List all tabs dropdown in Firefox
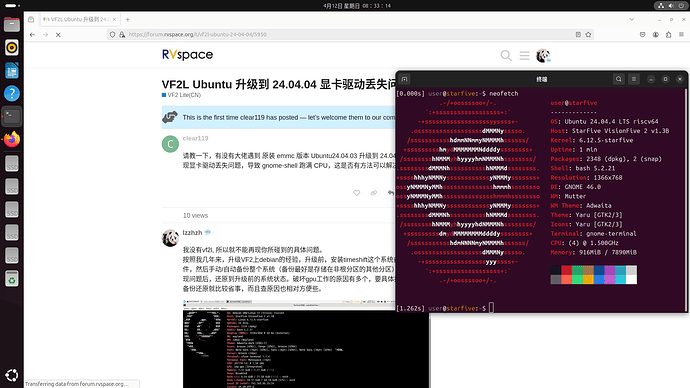Screen dimensions: 690x388 coord(631,19)
